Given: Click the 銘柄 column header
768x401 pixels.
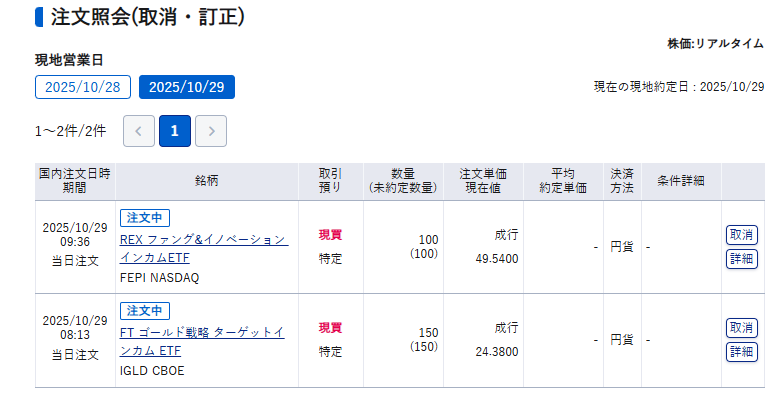Looking at the screenshot, I should point(207,180).
